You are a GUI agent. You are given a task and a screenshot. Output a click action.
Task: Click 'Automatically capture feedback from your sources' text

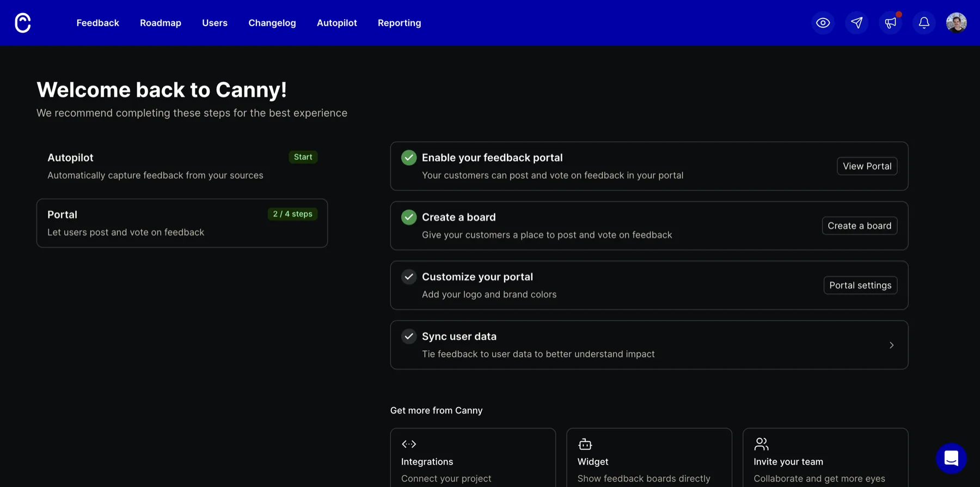tap(155, 175)
